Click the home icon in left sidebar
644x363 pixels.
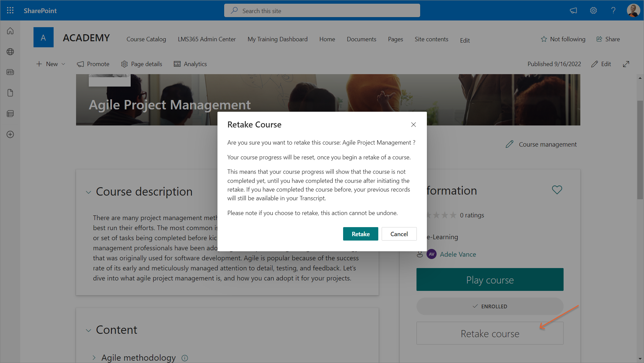(x=10, y=31)
